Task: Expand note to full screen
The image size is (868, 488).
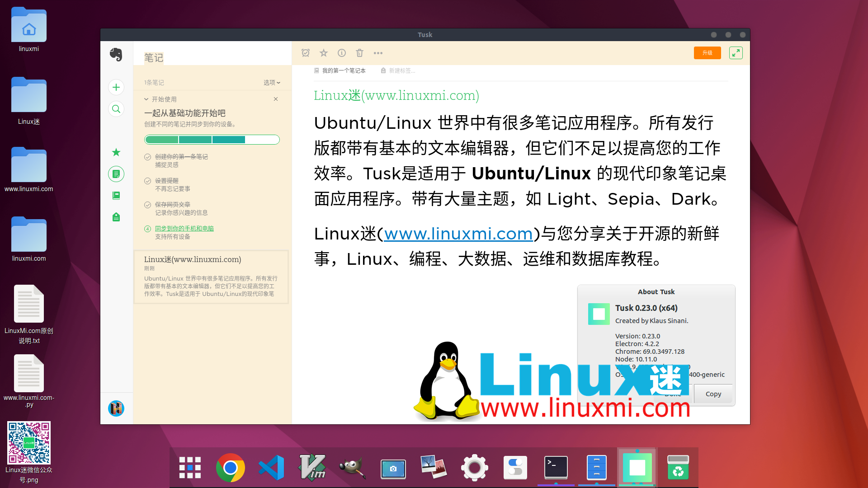Action: click(x=736, y=53)
